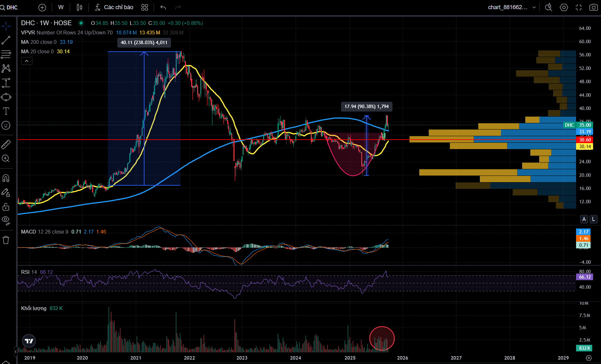This screenshot has height=364, width=601.
Task: Open the forecasting and projection tools
Action: click(x=6, y=83)
